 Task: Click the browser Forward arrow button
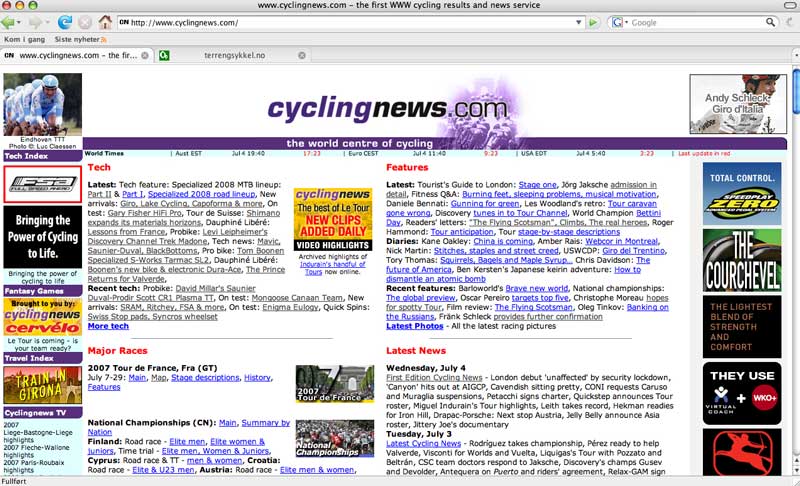coord(35,22)
